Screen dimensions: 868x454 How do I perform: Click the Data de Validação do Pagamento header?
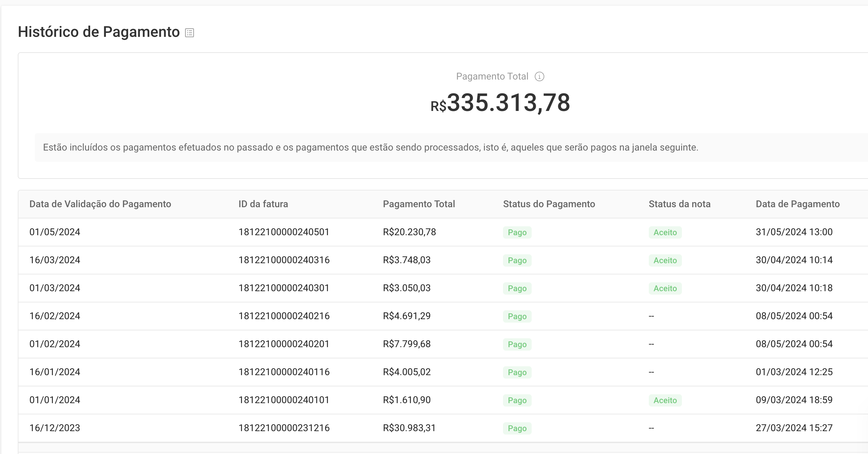pos(100,204)
